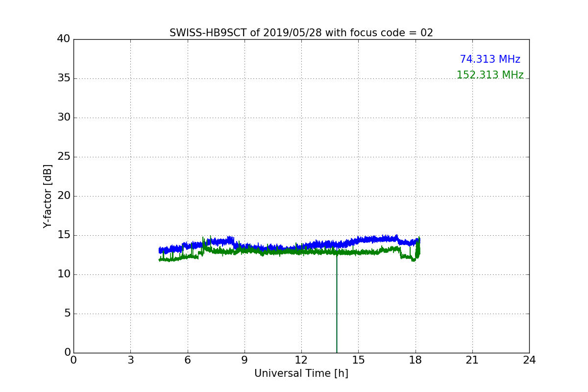Click y-axis tick label 20
This screenshot has width=588, height=392.
(x=64, y=196)
